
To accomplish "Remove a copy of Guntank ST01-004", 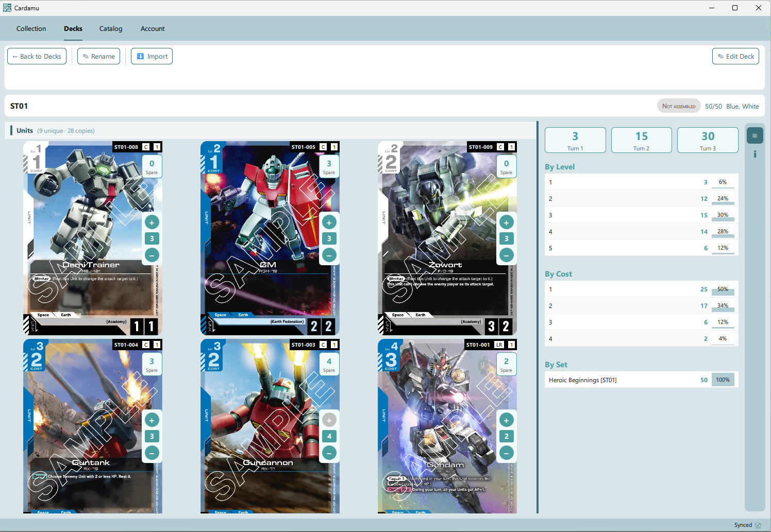I will [152, 453].
